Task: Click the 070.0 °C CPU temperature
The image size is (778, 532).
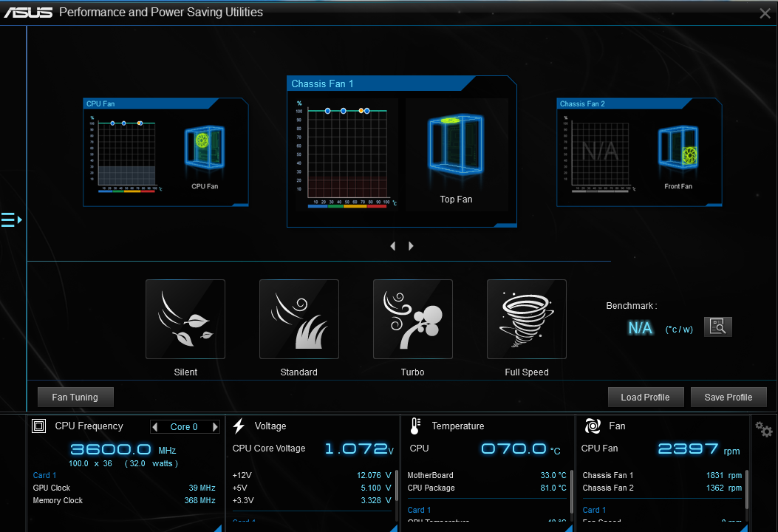Action: pos(520,449)
